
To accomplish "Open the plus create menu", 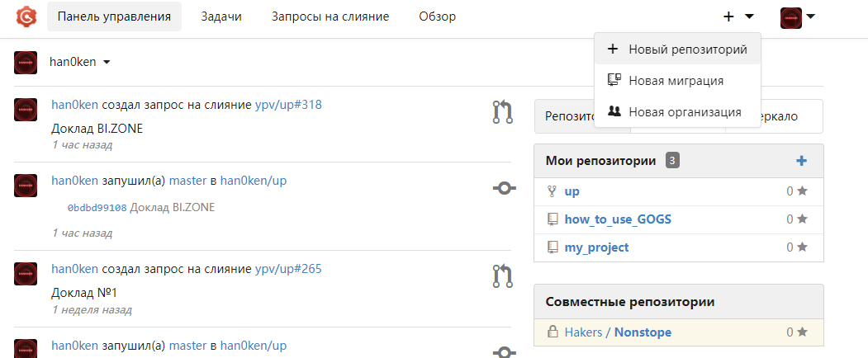I will click(738, 16).
